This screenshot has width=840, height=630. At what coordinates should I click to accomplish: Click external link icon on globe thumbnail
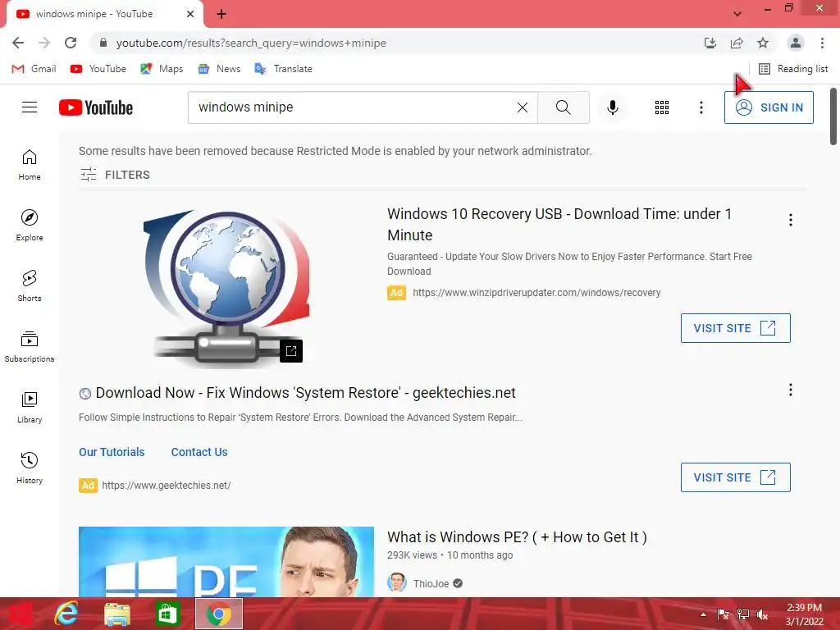pyautogui.click(x=291, y=351)
